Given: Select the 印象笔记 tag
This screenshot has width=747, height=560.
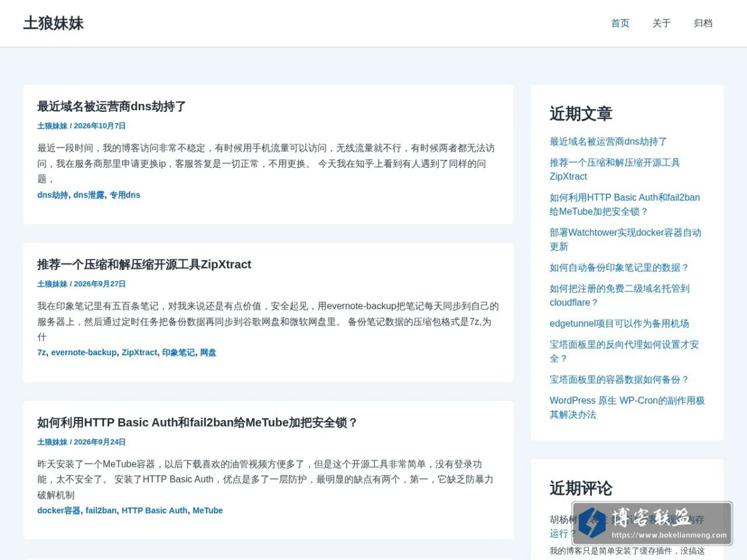Looking at the screenshot, I should pyautogui.click(x=179, y=352).
